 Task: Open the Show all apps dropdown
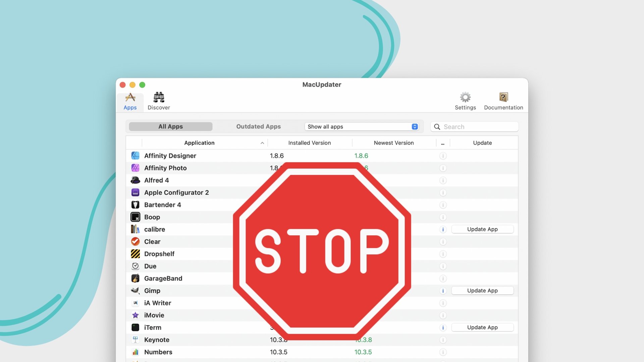click(x=362, y=126)
